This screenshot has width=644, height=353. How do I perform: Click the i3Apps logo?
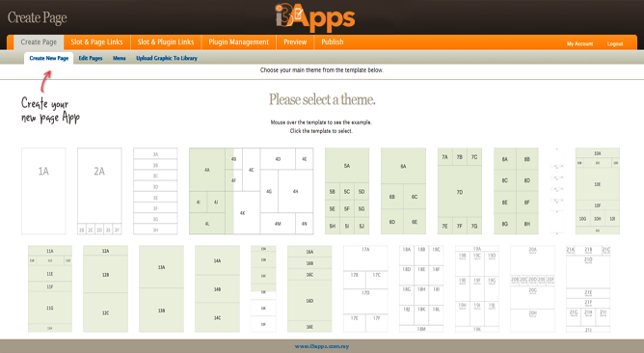click(x=315, y=17)
